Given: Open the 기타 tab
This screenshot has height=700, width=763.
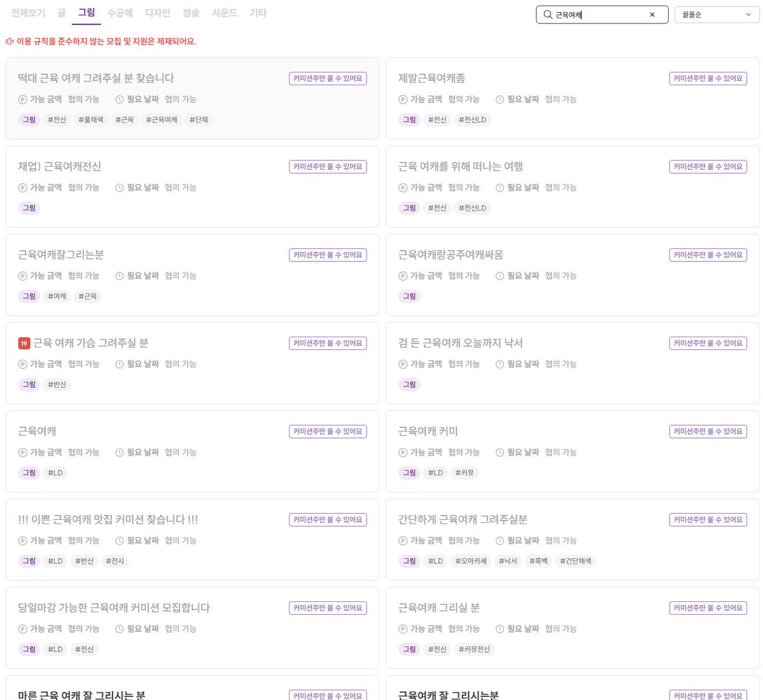Looking at the screenshot, I should [x=258, y=13].
